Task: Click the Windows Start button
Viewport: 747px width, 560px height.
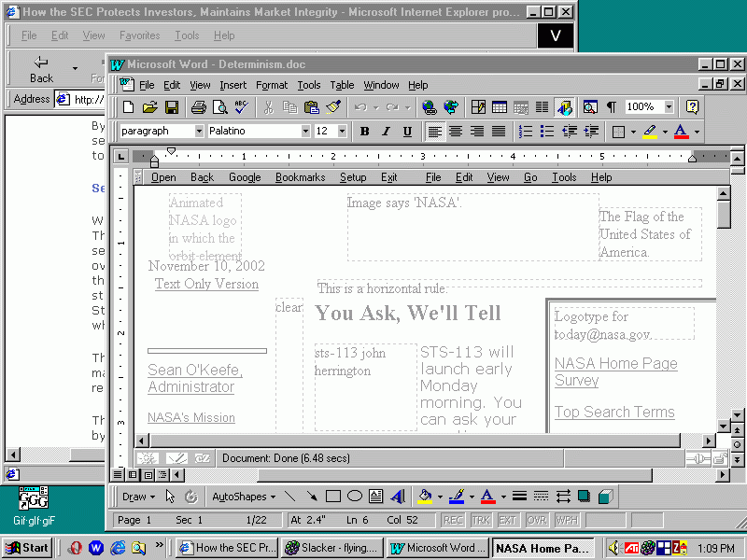Action: 27,548
